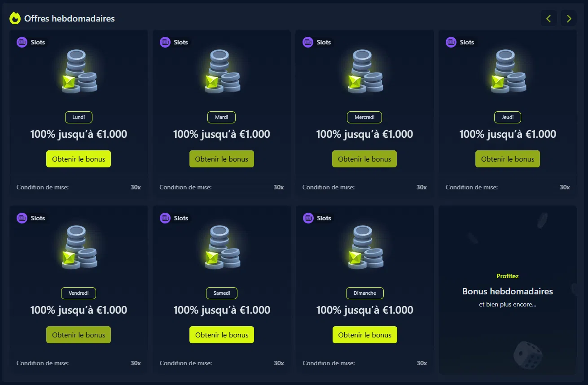Select the Mercredi day tag

pyautogui.click(x=364, y=117)
